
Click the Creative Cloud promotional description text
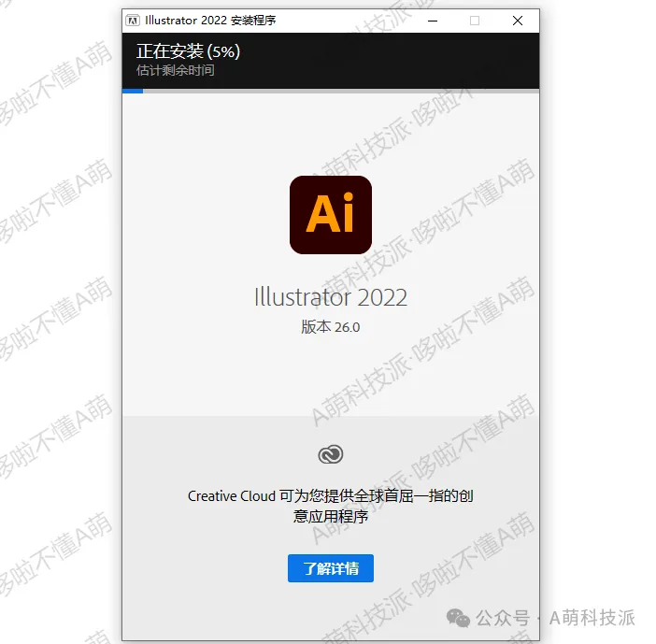tap(331, 506)
